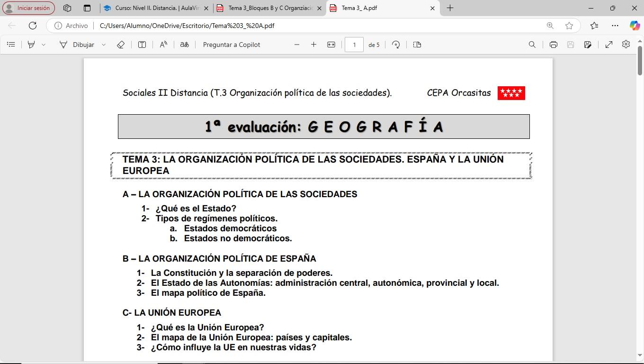Image resolution: width=644 pixels, height=364 pixels.
Task: Click the vertical scrollbar thumb
Action: 640,61
